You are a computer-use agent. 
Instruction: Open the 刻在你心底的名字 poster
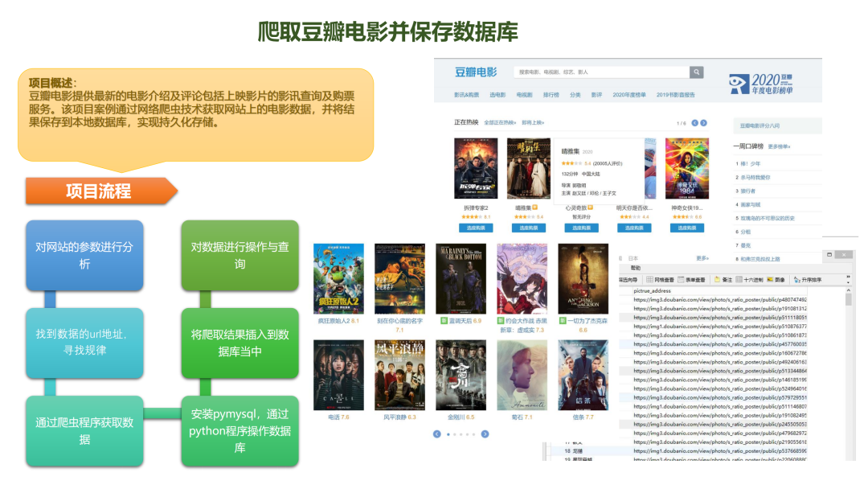coord(399,279)
